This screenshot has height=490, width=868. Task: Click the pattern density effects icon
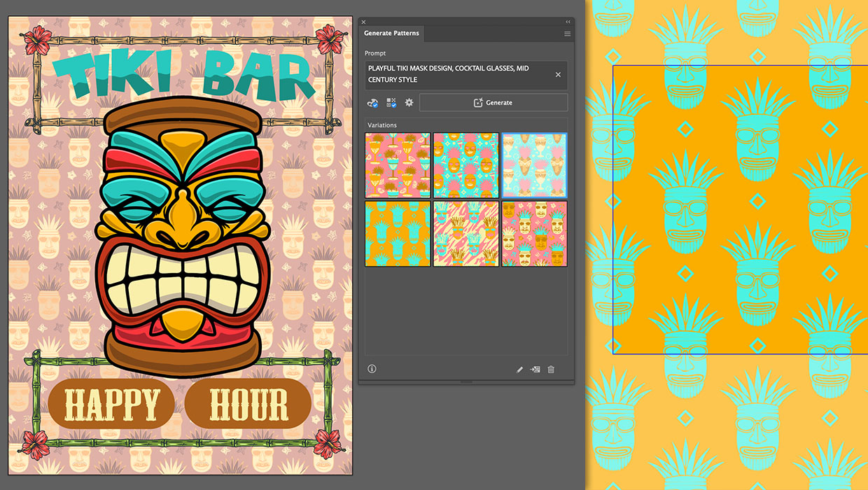391,103
